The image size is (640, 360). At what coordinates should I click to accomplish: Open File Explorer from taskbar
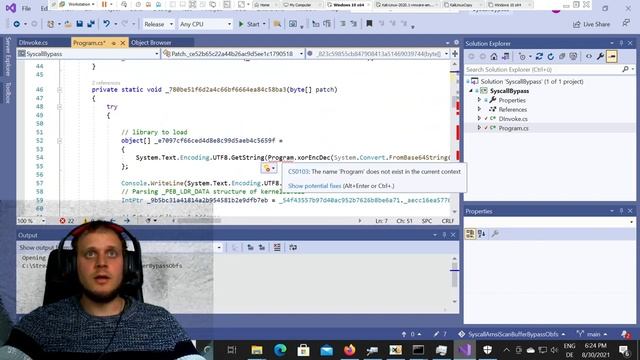[257, 350]
